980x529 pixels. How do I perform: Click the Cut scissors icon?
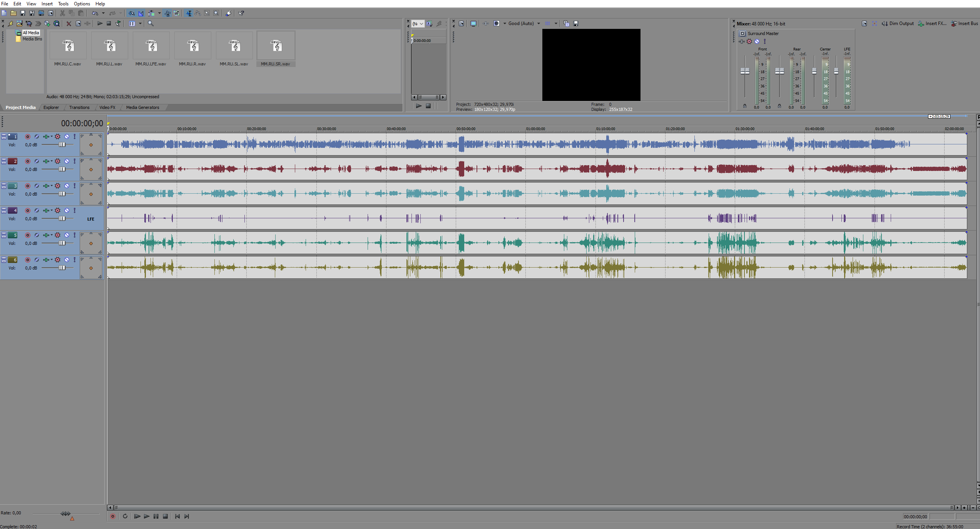pyautogui.click(x=62, y=13)
